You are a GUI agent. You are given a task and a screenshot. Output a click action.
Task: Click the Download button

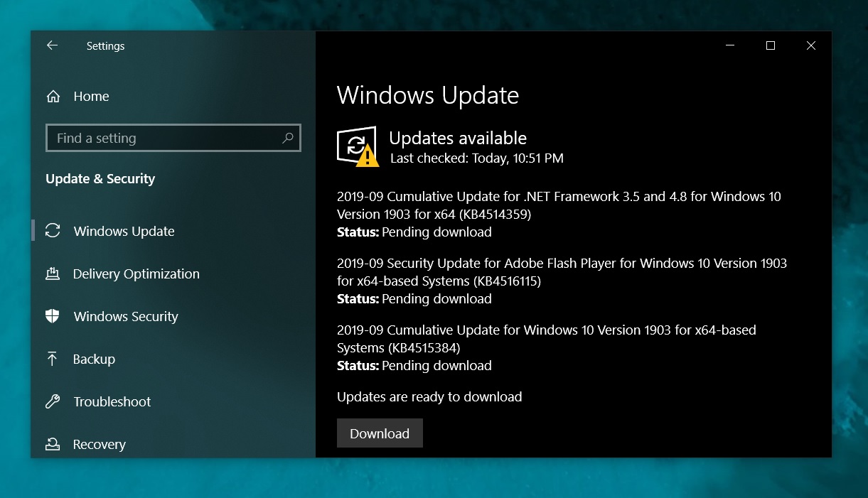pyautogui.click(x=380, y=433)
